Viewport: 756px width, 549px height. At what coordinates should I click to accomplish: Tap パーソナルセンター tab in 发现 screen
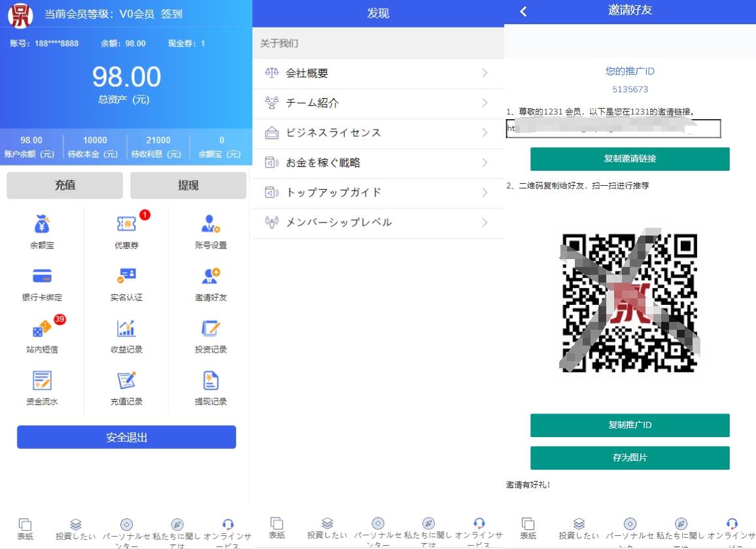378,531
